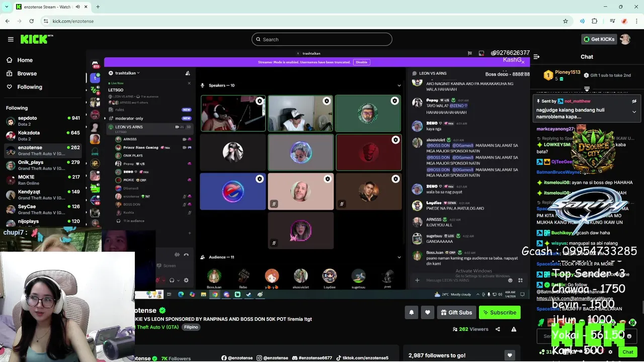The image size is (644, 362).
Task: Reload the page
Action: tap(31, 21)
